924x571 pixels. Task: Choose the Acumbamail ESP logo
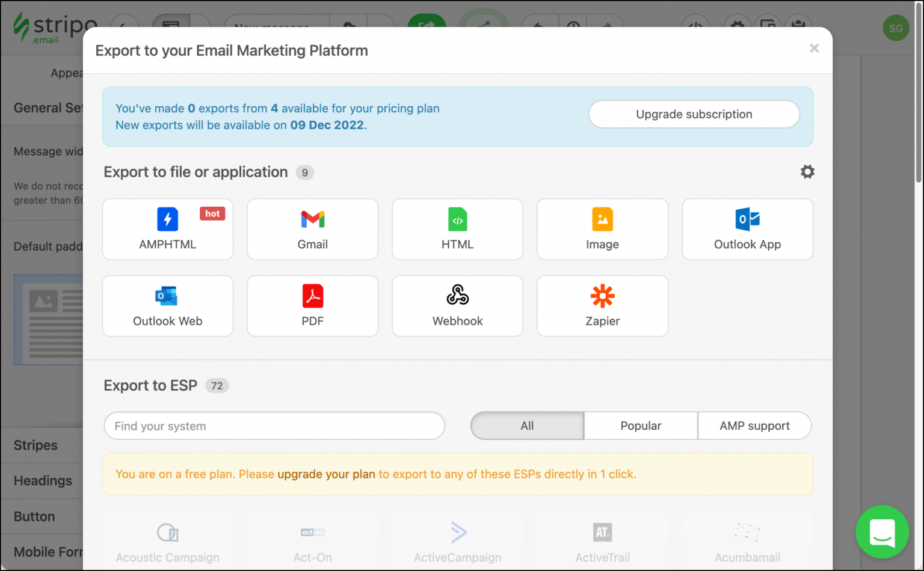click(x=747, y=540)
